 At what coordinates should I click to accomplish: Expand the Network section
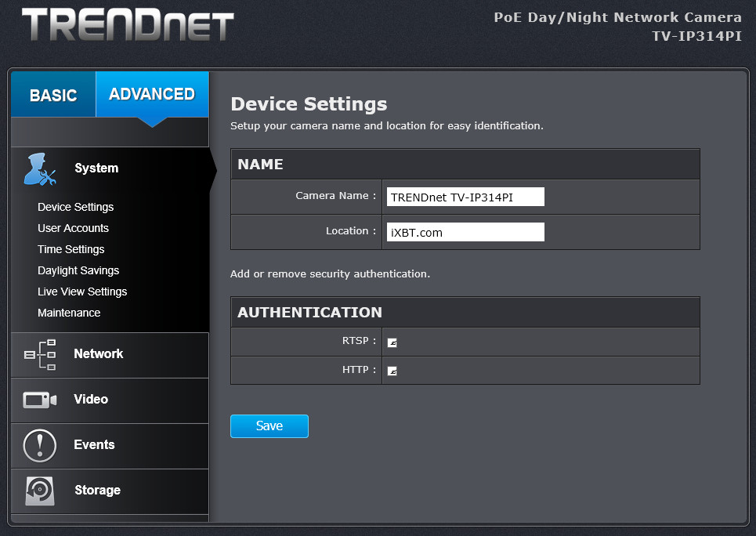click(99, 354)
